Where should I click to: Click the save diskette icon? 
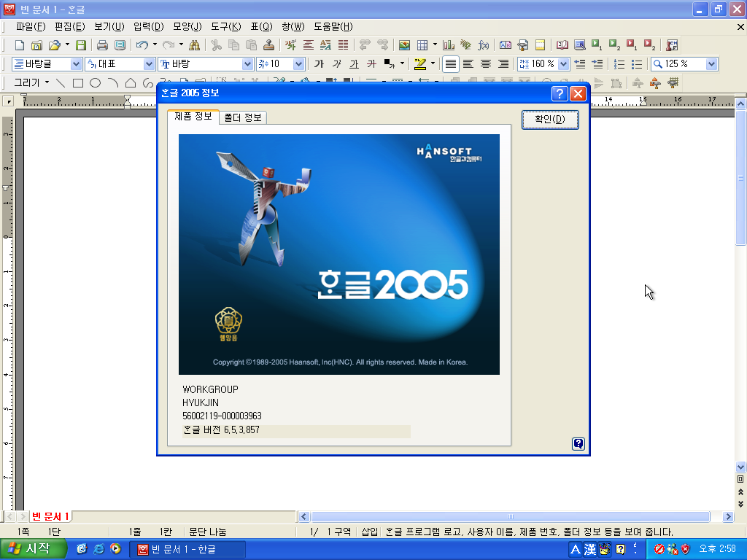coord(81,45)
